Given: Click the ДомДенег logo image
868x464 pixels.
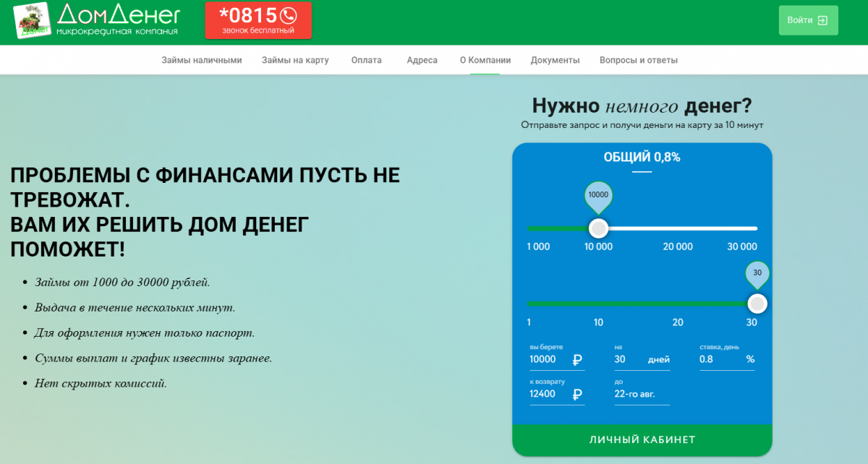Looking at the screenshot, I should click(x=31, y=21).
